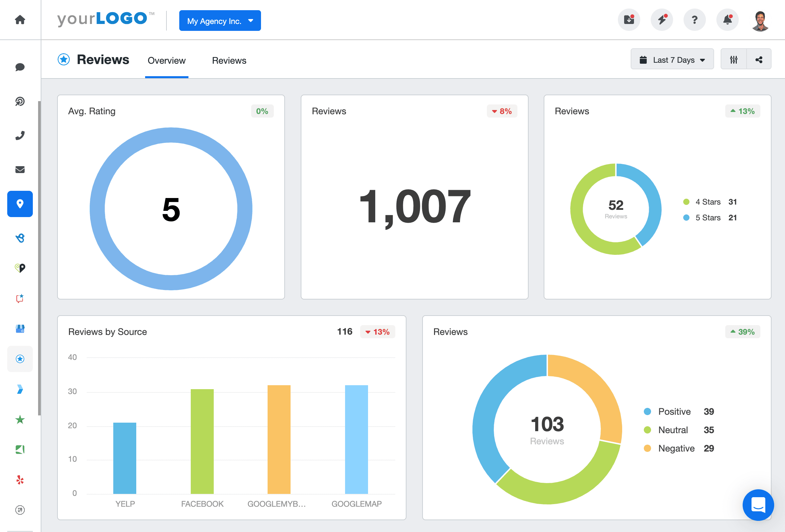Click the share icon button

(759, 60)
